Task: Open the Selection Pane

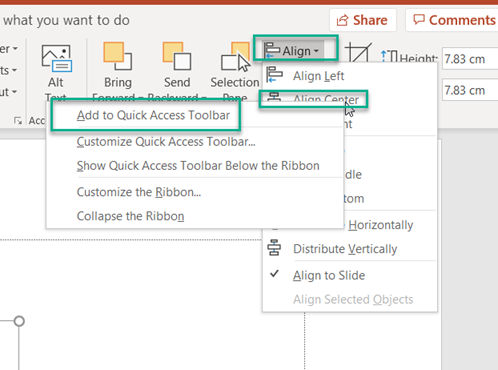Action: (x=235, y=71)
